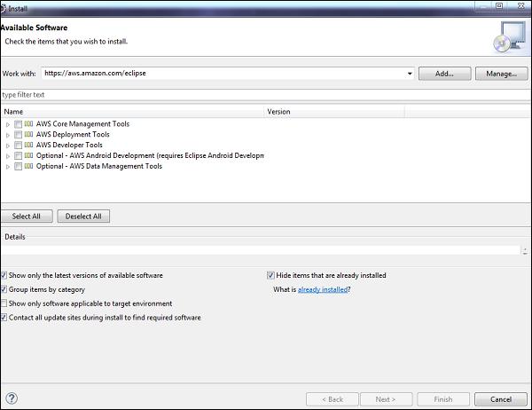Click the category icon beside AWS Data Management Tools
Screen dimensions: 532x410
pyautogui.click(x=29, y=166)
